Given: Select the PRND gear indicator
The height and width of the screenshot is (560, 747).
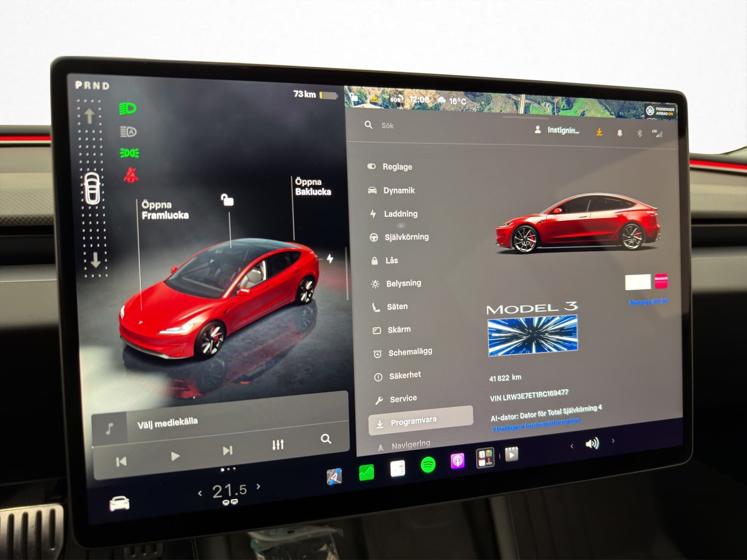Looking at the screenshot, I should pos(92,85).
